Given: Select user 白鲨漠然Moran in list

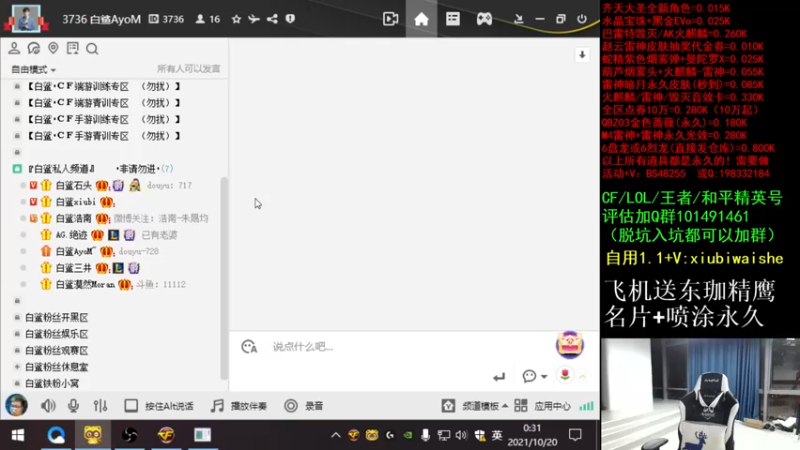Looking at the screenshot, I should (x=85, y=284).
